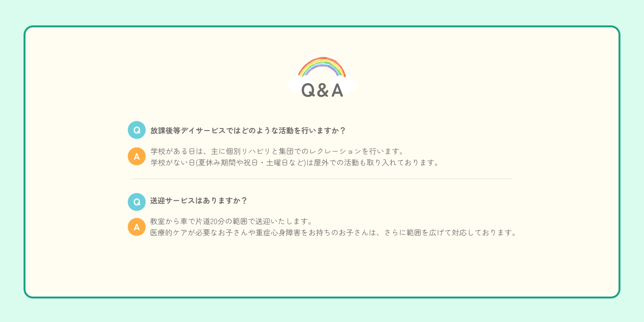Click the rainbow arc illustration
Screen dimensions: 644x322
click(x=322, y=63)
